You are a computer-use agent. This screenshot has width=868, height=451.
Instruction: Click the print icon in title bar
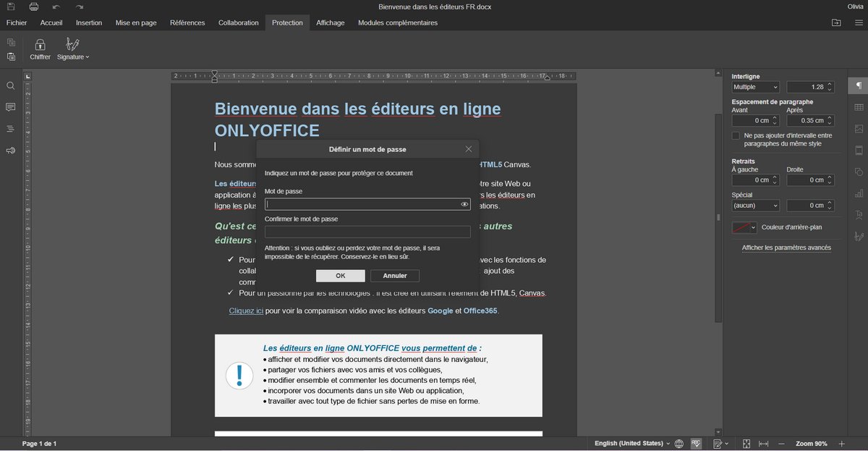(33, 7)
